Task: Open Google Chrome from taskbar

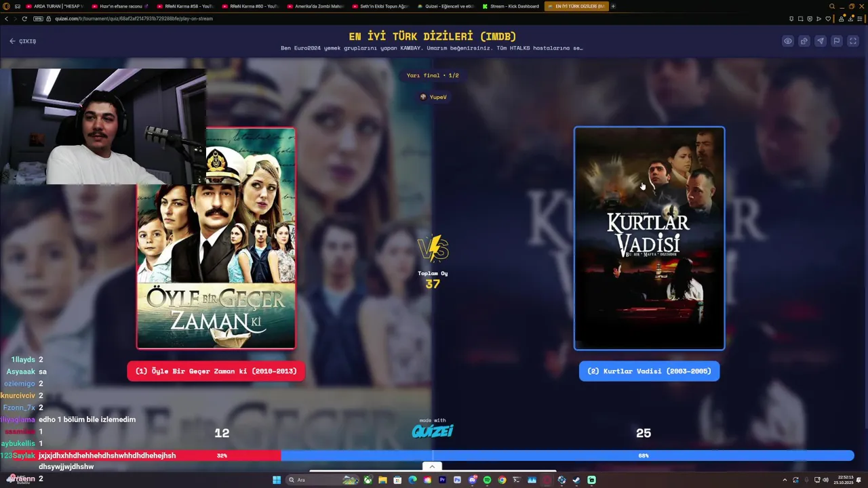Action: point(502,480)
